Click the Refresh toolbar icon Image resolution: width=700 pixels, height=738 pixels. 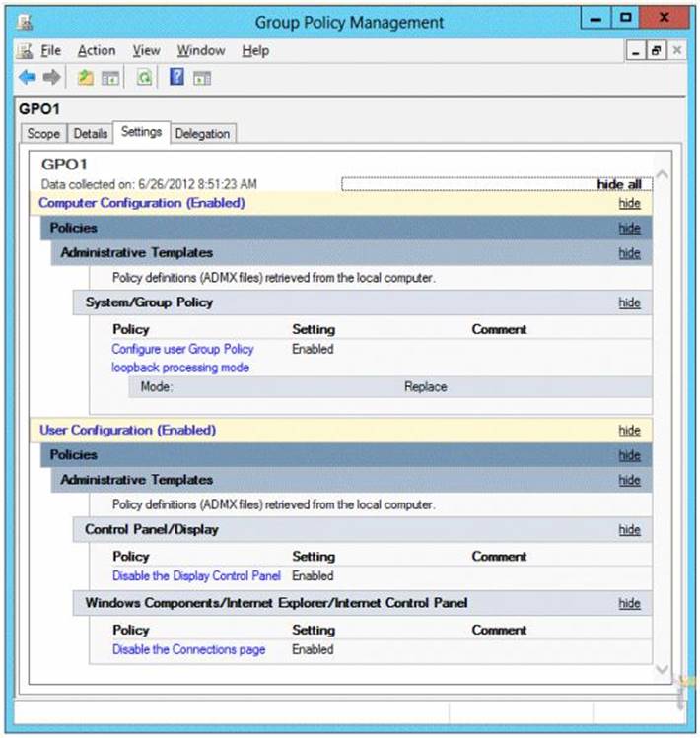tap(144, 78)
